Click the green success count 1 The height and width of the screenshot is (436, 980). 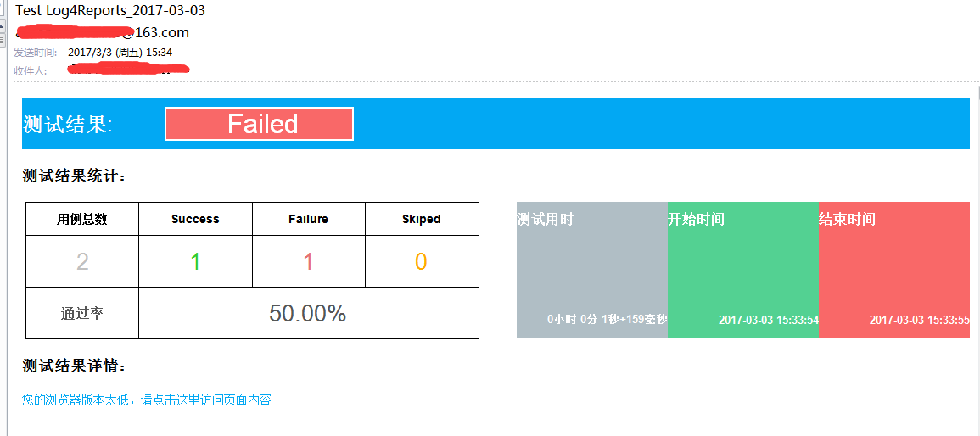tap(196, 262)
